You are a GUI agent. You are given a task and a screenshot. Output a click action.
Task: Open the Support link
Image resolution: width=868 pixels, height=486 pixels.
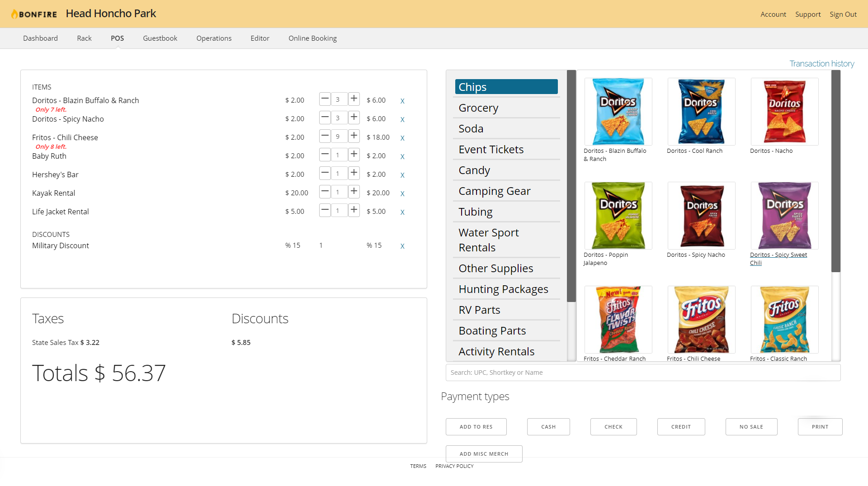click(x=808, y=14)
